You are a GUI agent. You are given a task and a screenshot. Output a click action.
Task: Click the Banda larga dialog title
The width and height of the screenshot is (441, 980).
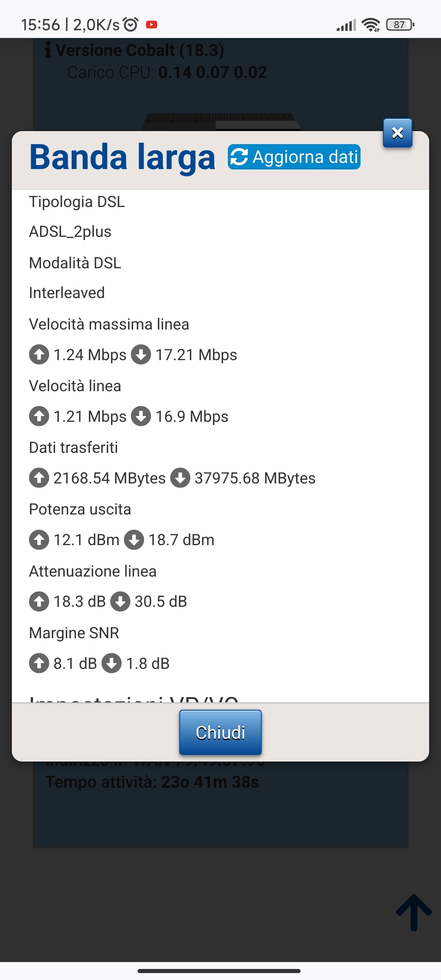pyautogui.click(x=122, y=158)
